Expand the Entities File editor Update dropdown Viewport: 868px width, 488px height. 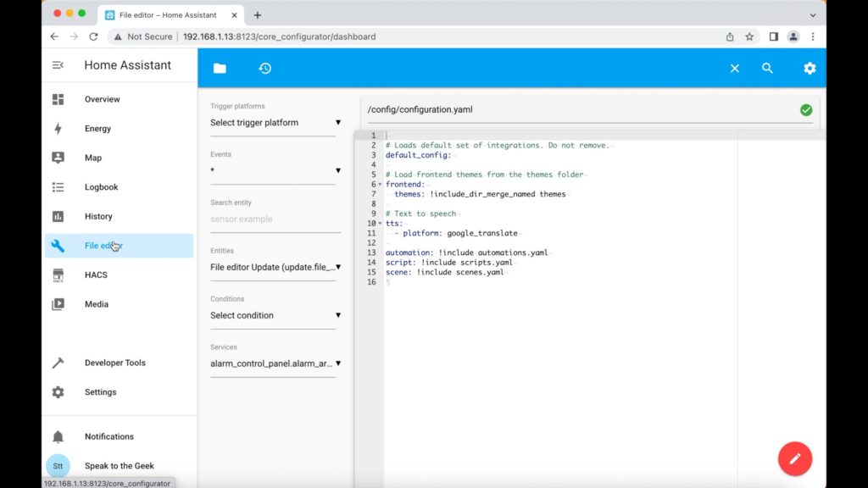275,267
